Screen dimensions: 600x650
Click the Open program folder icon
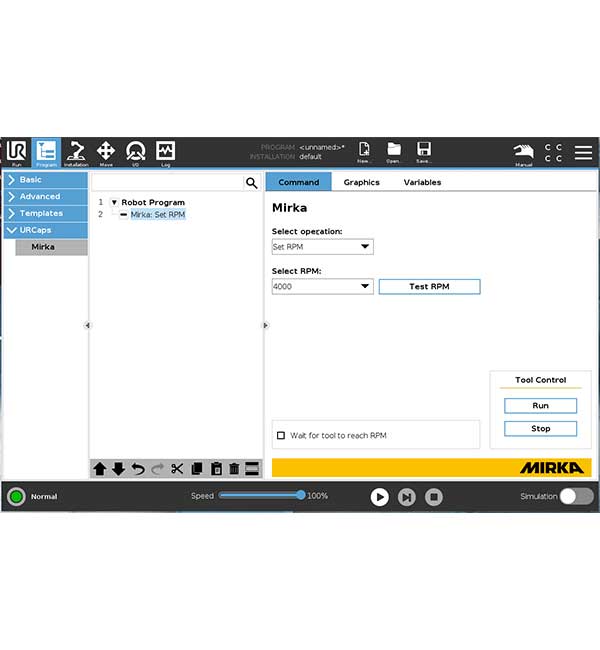pyautogui.click(x=394, y=152)
